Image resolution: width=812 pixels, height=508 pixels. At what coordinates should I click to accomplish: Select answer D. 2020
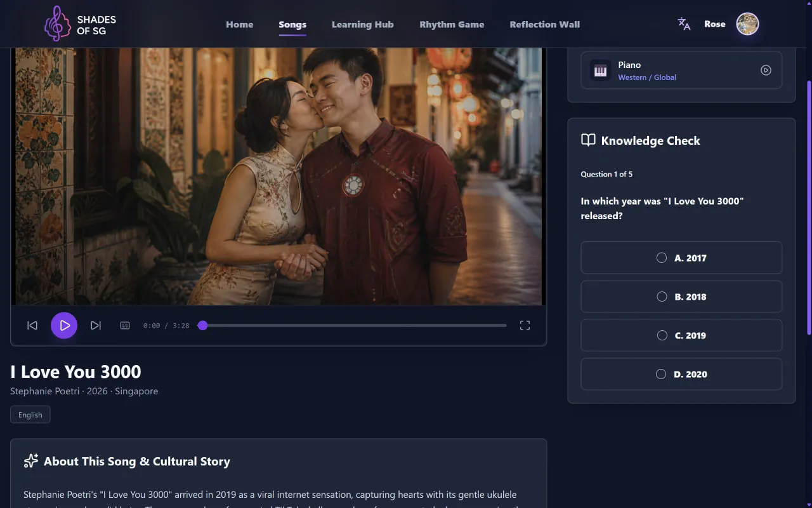click(681, 374)
